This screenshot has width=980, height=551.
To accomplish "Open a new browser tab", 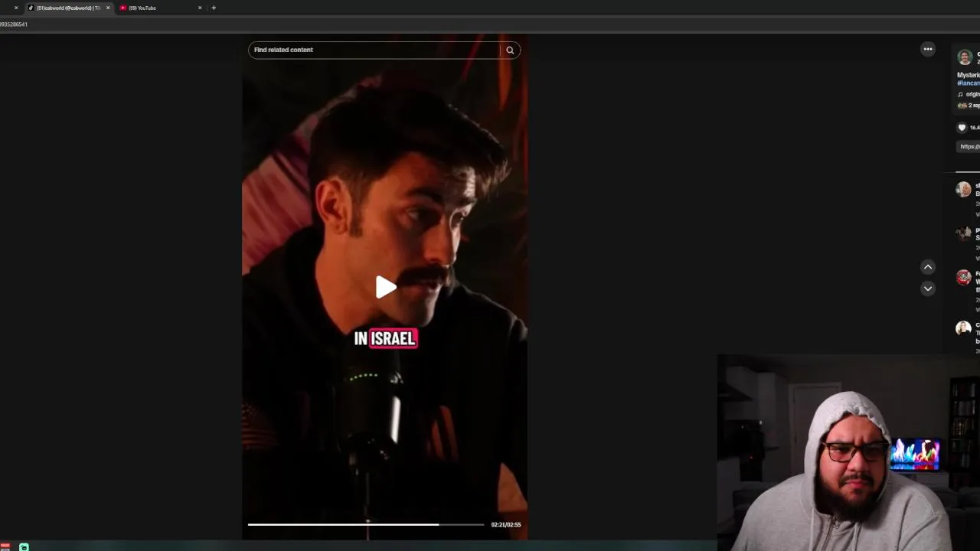I will pyautogui.click(x=214, y=8).
